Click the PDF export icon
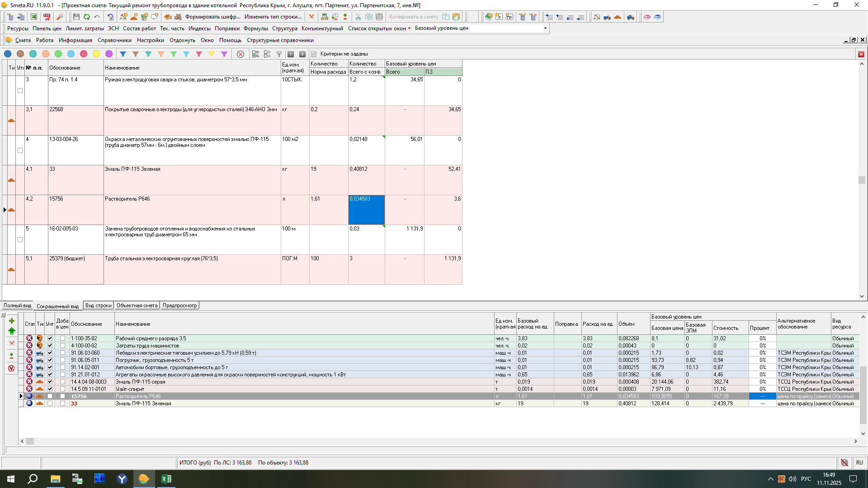868x488 pixels. pos(47,17)
